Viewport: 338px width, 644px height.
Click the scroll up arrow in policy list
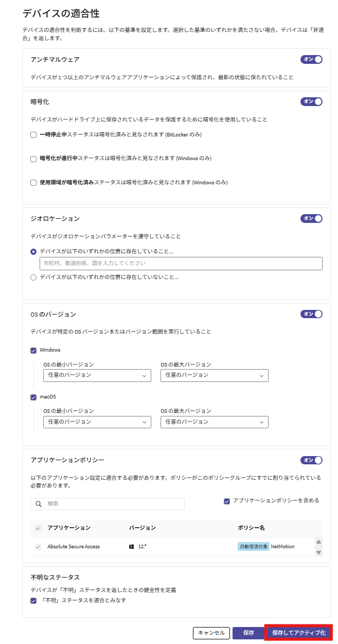(x=318, y=542)
